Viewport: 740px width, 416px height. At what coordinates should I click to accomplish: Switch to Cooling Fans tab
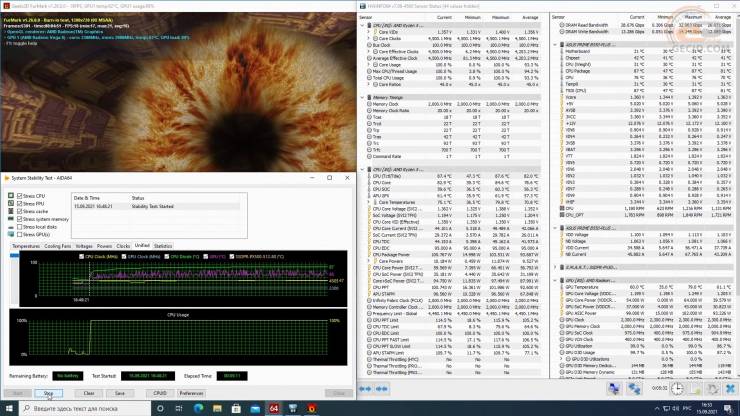pyautogui.click(x=58, y=246)
